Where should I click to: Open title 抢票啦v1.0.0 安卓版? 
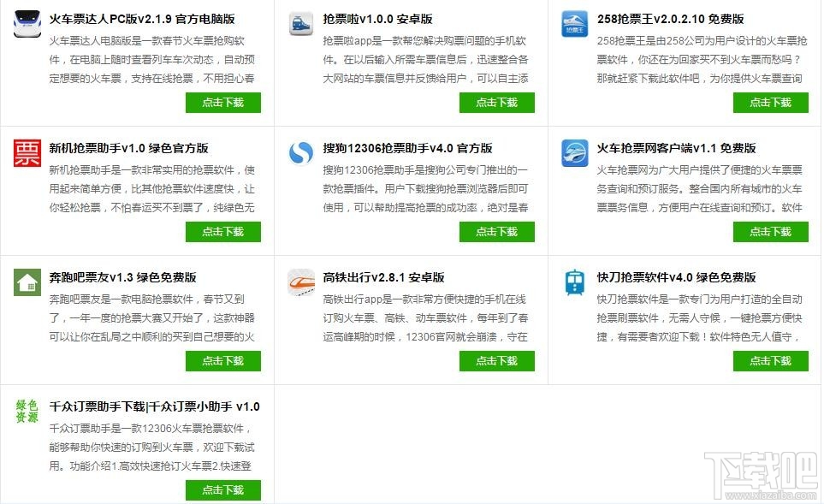point(378,19)
